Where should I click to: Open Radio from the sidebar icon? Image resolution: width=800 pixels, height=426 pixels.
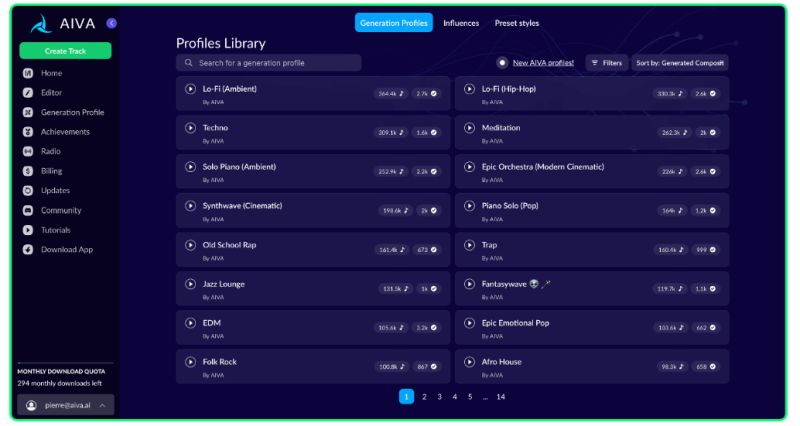tap(28, 151)
